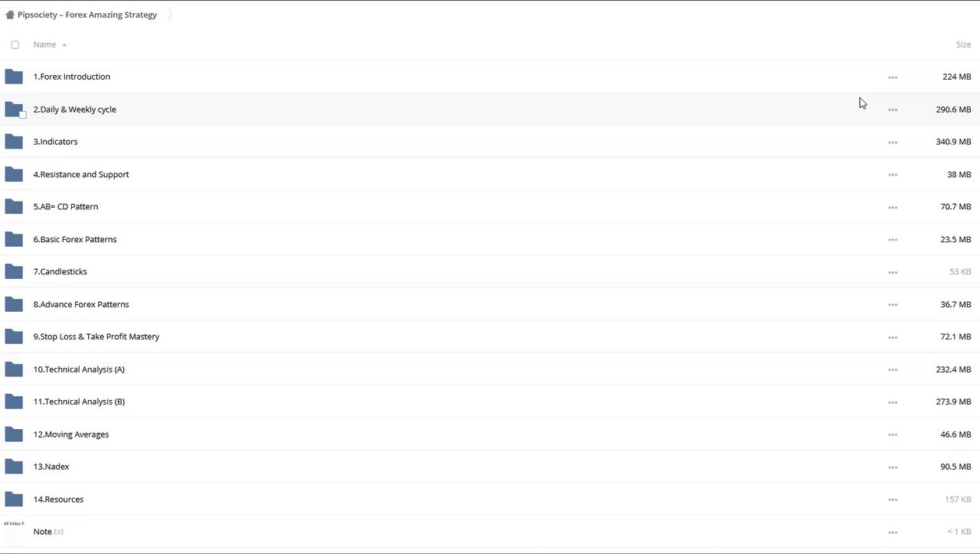Click Pipsociety – Forex Amazing Strategy breadcrumb
The width and height of the screenshot is (980, 554).
point(87,15)
